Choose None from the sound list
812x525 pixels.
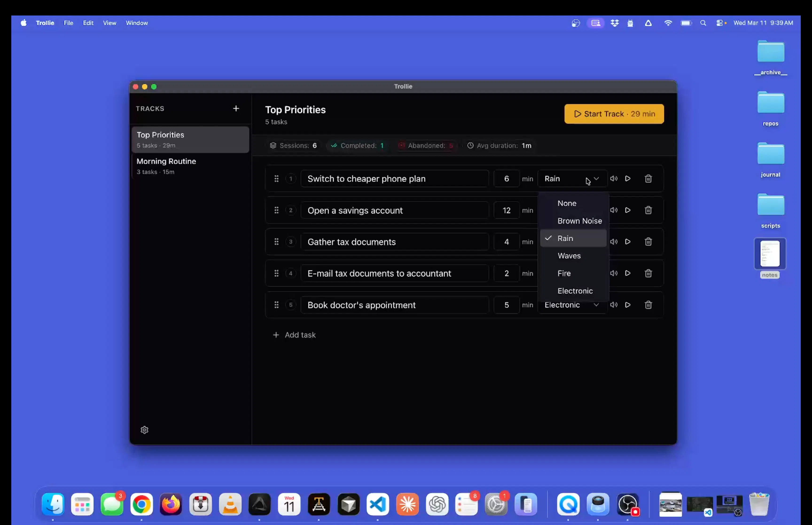[x=574, y=203]
